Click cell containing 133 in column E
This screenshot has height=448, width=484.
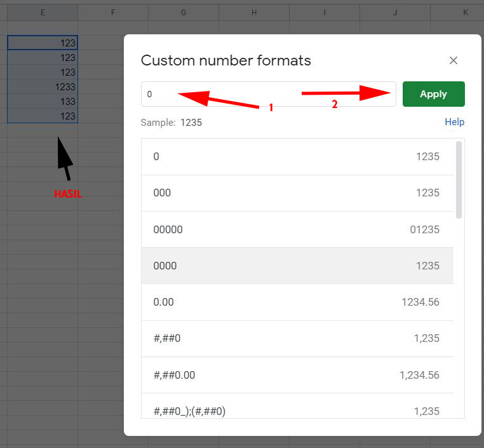(x=43, y=101)
